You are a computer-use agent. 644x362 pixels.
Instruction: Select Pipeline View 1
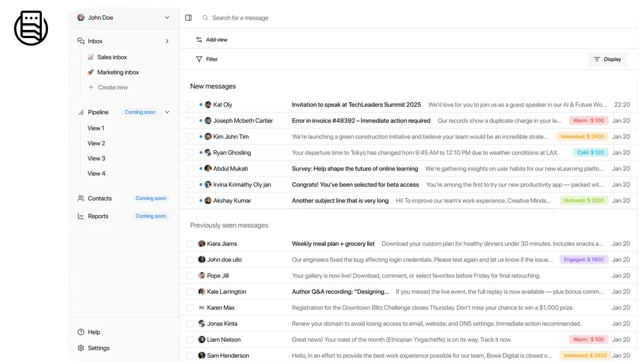(96, 128)
